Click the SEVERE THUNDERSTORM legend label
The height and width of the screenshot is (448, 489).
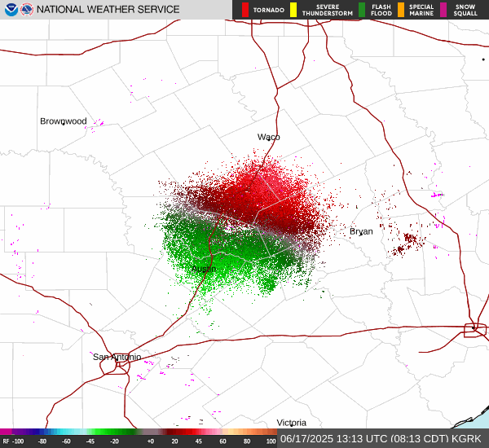coord(328,10)
